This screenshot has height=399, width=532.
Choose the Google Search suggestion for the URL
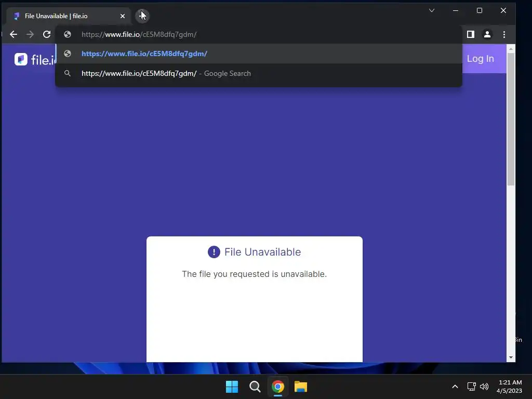tap(259, 73)
